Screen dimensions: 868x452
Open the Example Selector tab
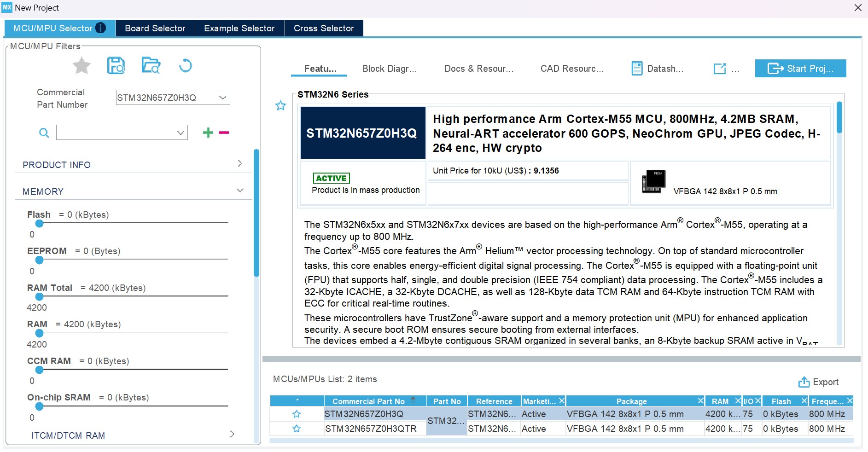239,28
